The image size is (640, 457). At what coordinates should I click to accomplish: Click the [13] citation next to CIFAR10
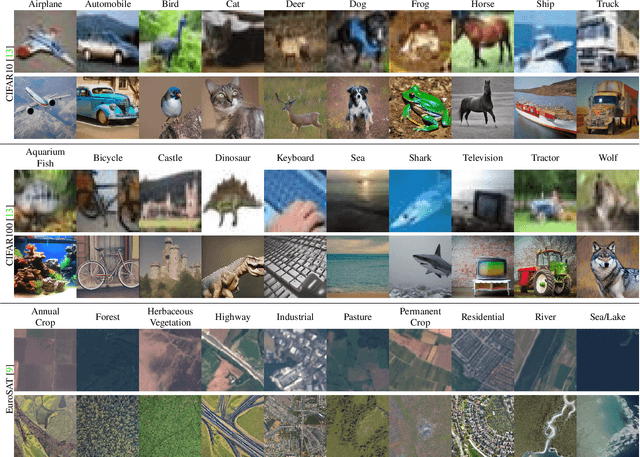[9, 52]
